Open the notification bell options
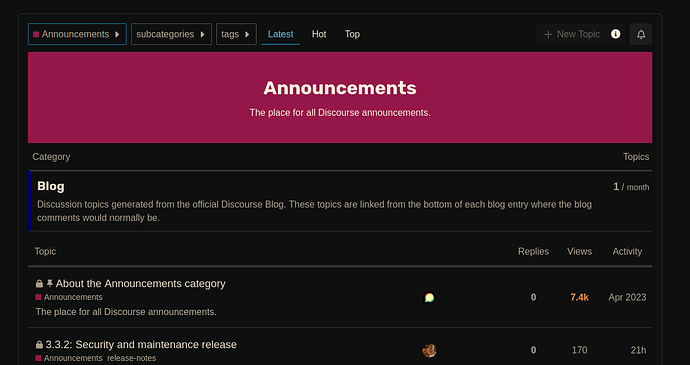 pyautogui.click(x=641, y=34)
